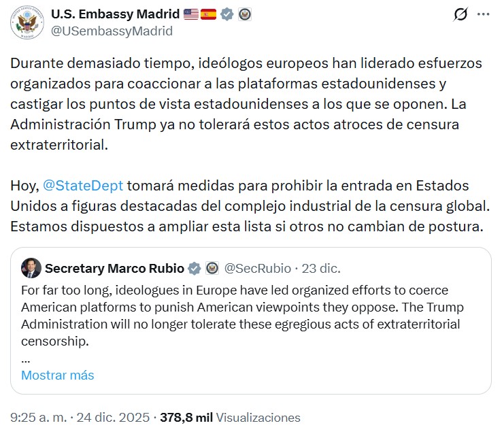Expand quoted post with Mostrar más
504x434 pixels.
point(58,375)
